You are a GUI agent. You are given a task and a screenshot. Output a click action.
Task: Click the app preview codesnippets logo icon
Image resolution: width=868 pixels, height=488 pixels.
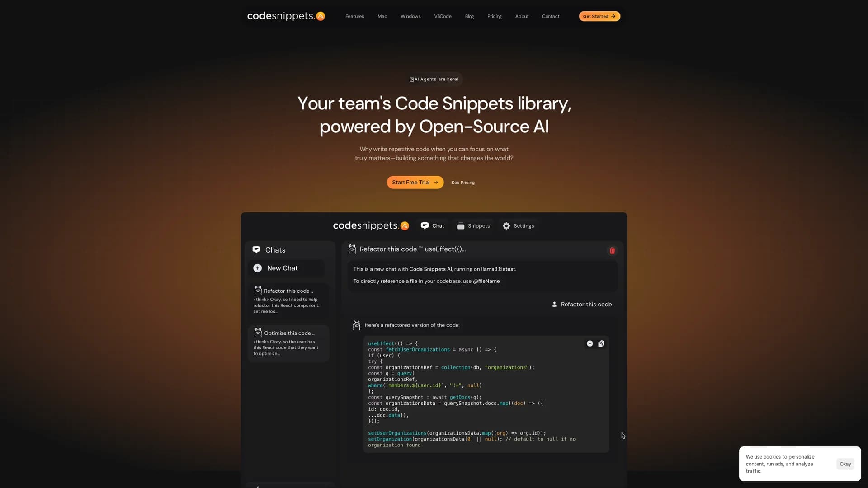[x=405, y=225]
